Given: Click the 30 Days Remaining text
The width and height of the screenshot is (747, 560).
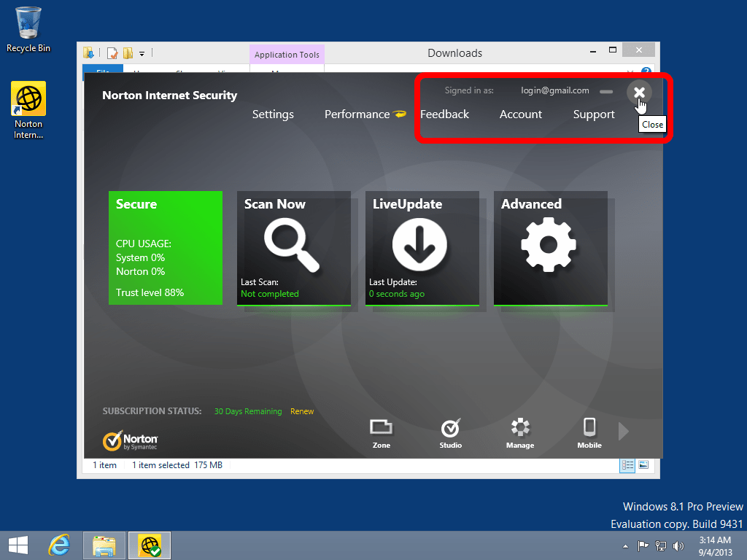Looking at the screenshot, I should [248, 411].
